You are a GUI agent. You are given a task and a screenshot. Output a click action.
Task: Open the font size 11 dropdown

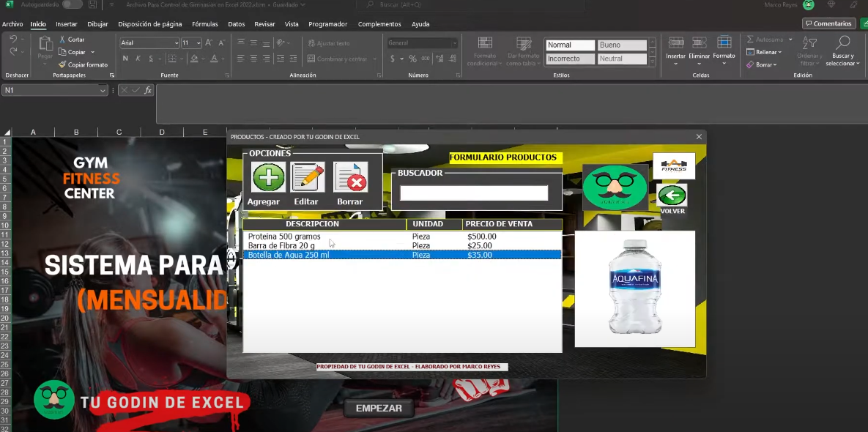[x=199, y=43]
